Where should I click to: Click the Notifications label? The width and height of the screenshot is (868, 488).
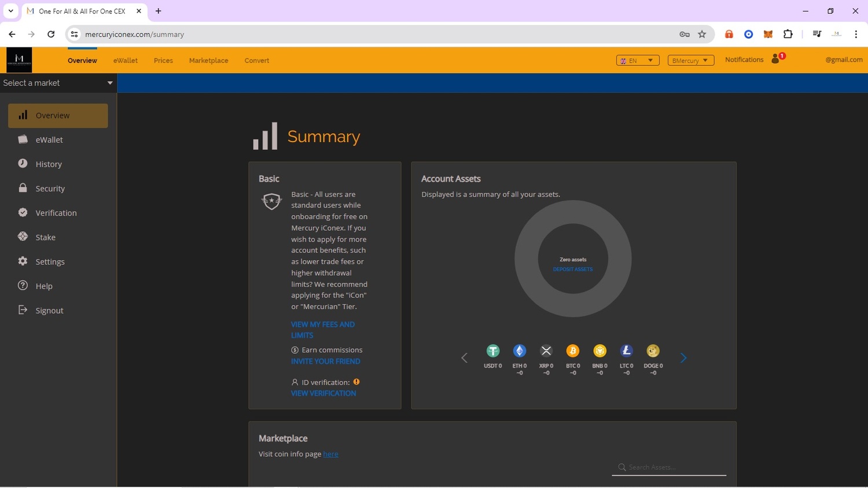pyautogui.click(x=744, y=60)
